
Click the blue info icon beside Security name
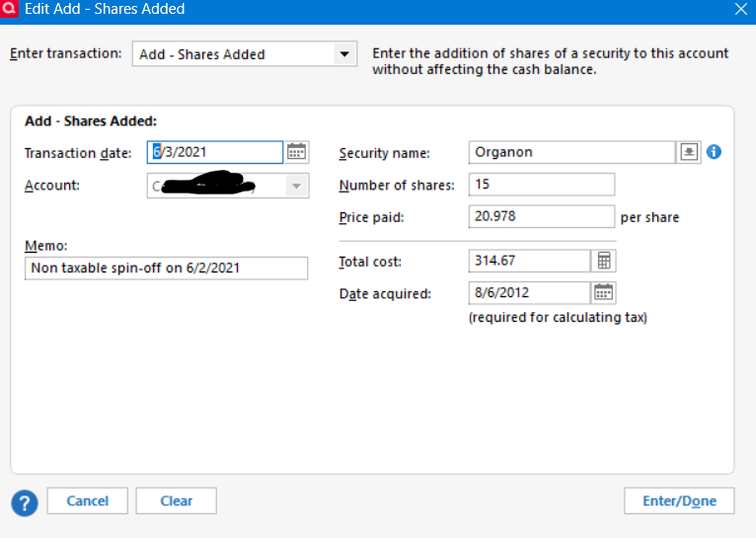coord(714,152)
